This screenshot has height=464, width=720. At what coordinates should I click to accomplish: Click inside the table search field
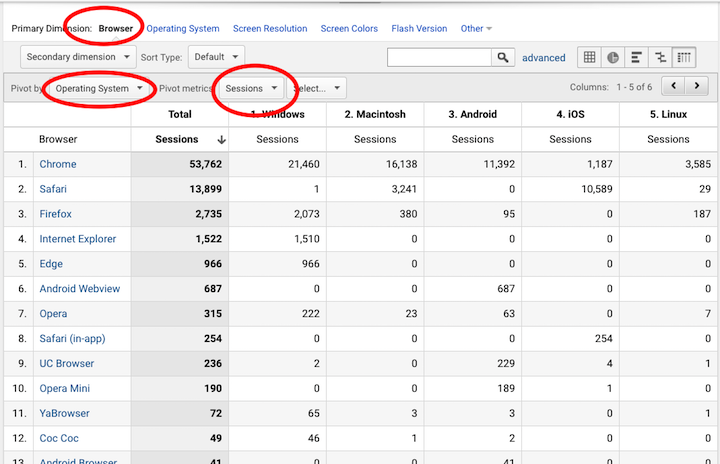(439, 57)
